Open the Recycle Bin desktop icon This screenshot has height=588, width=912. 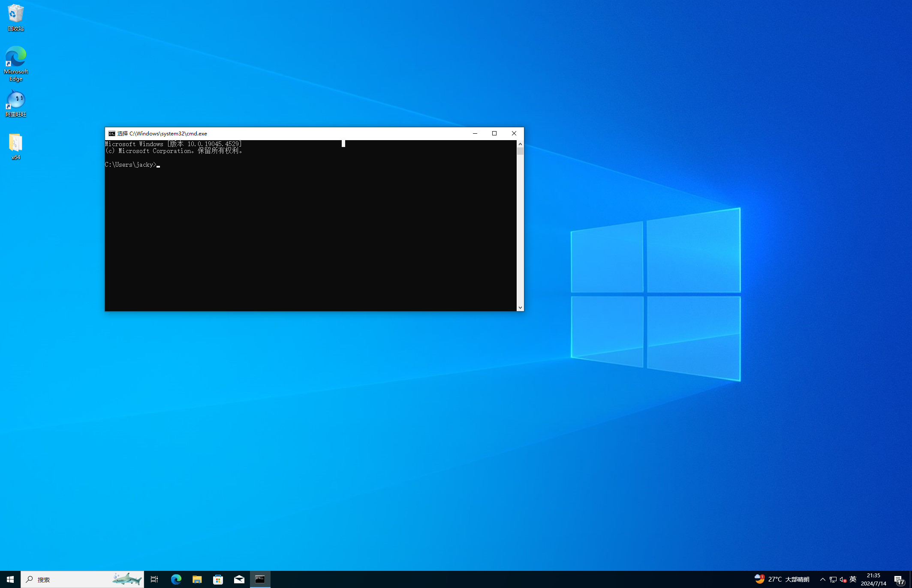tap(16, 18)
